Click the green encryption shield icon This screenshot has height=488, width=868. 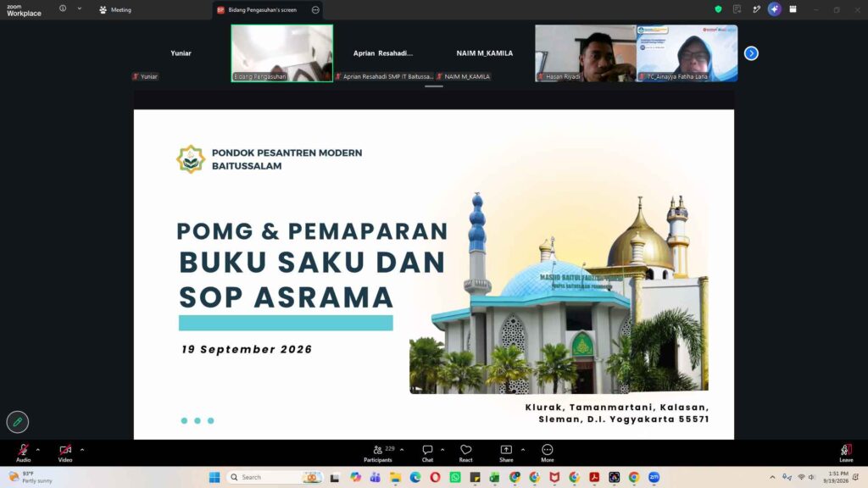[x=718, y=9]
